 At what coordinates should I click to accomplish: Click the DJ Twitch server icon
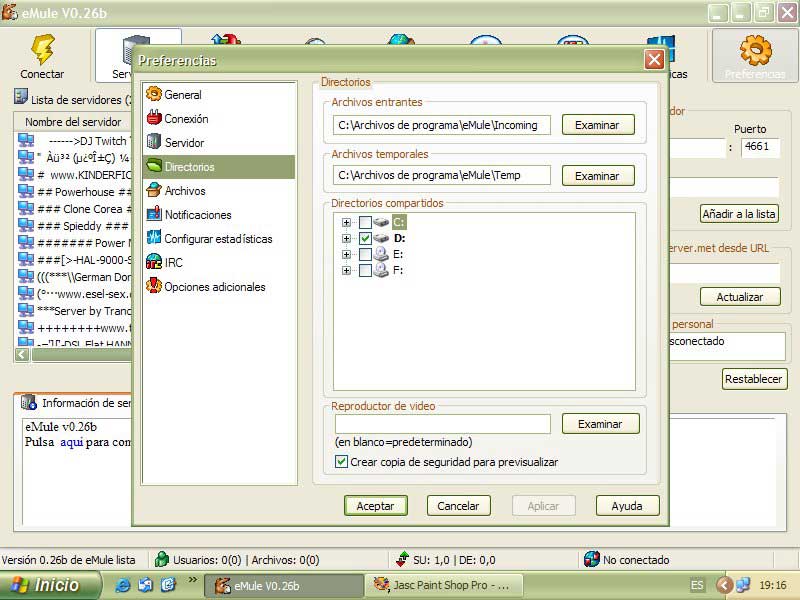(x=26, y=140)
